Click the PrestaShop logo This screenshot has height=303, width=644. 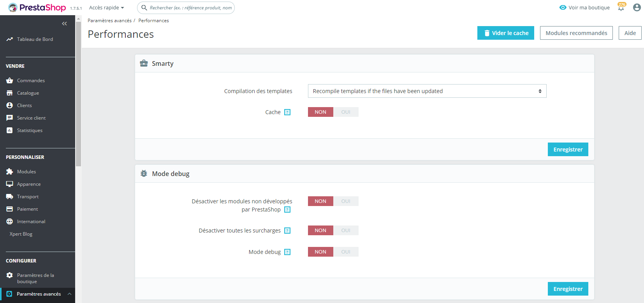pos(37,7)
